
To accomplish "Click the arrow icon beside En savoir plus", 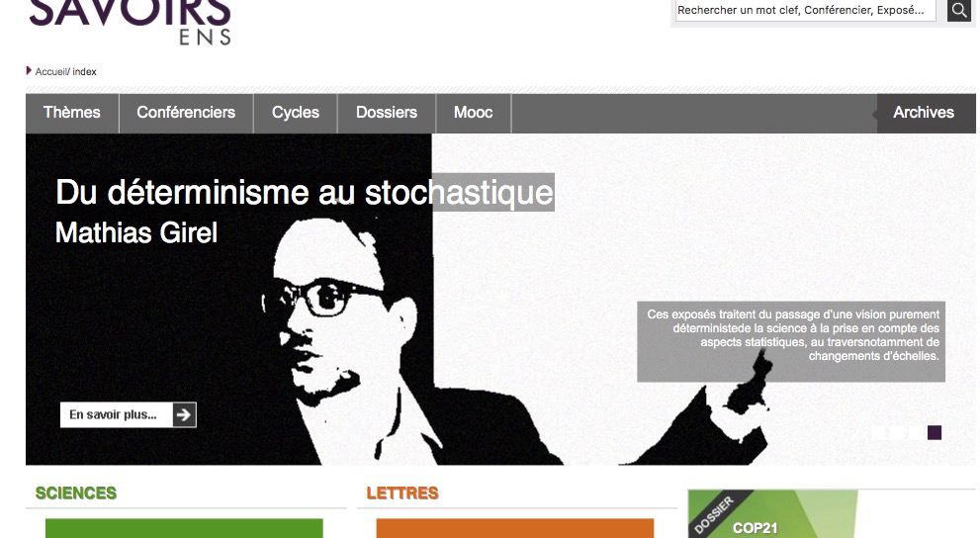I will point(184,415).
